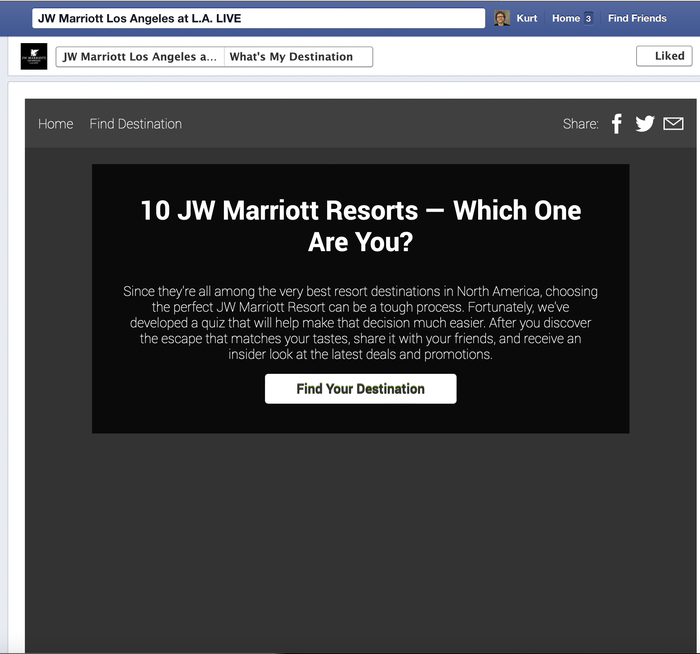
Task: Click the quiz description paragraph
Action: pos(361,323)
